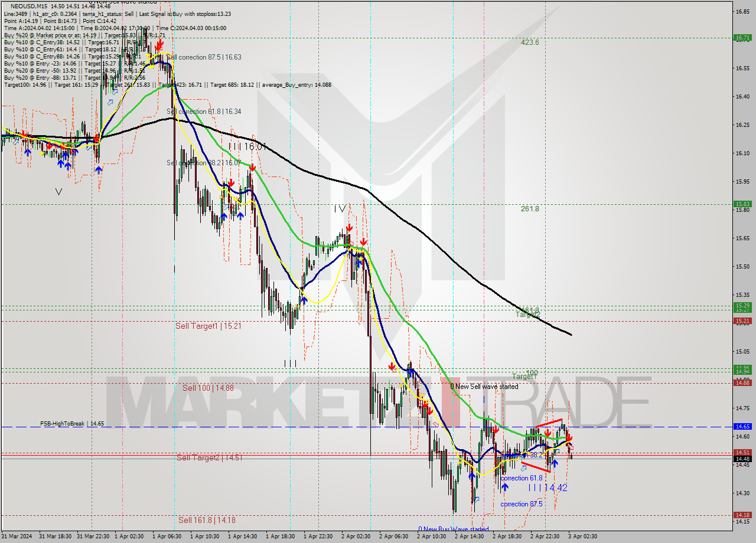Image resolution: width=756 pixels, height=543 pixels.
Task: Click the 14.30 price axis value
Action: click(742, 493)
